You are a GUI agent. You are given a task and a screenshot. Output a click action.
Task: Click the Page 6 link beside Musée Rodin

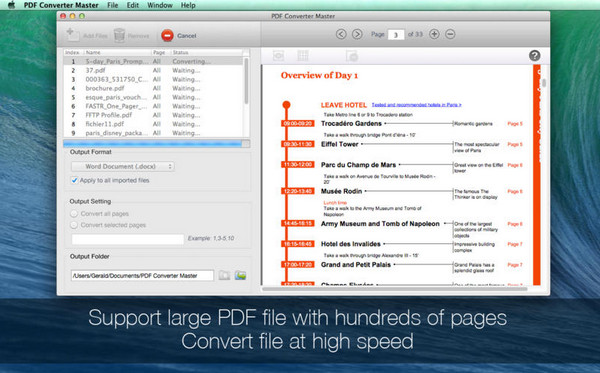(x=515, y=191)
